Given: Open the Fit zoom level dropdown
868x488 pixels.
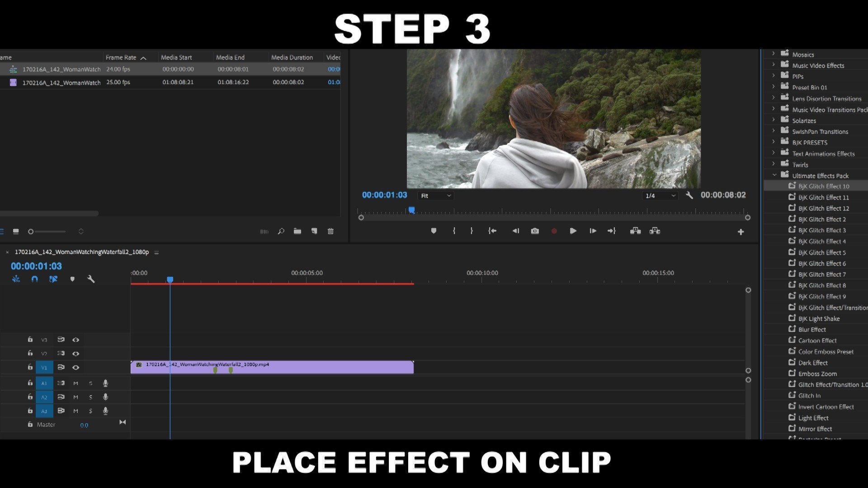Looking at the screenshot, I should (436, 196).
